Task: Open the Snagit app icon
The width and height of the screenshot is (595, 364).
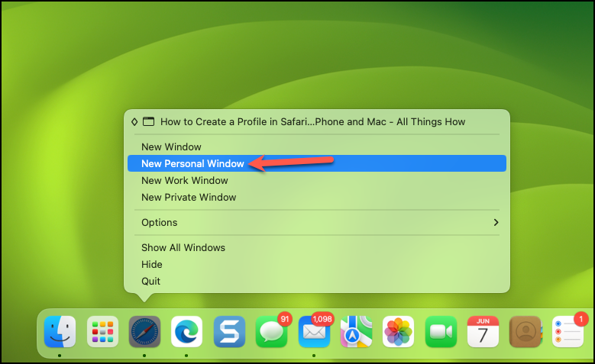Action: click(x=229, y=332)
